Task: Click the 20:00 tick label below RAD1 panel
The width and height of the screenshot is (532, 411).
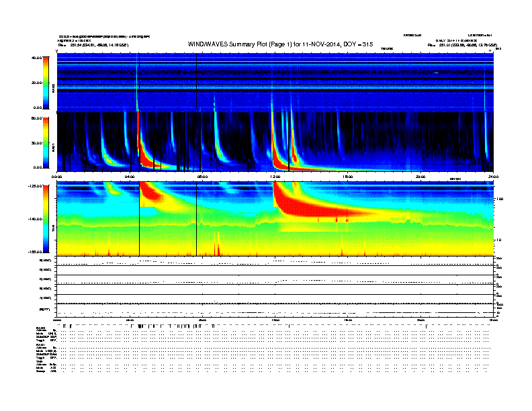Action: [420, 177]
